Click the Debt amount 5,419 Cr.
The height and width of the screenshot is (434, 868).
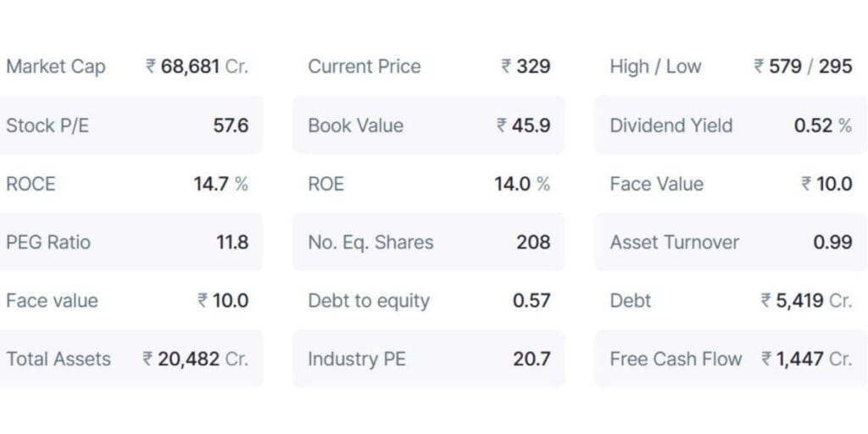click(806, 301)
